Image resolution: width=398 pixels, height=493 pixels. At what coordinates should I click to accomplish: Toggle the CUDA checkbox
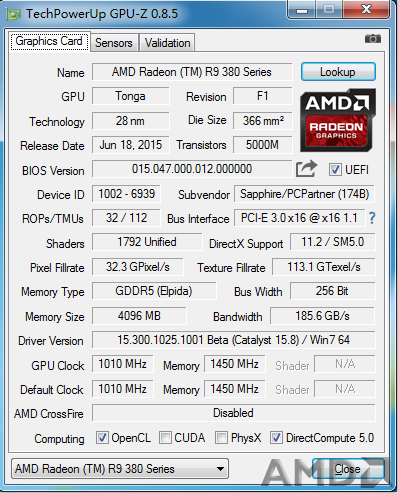coord(165,438)
